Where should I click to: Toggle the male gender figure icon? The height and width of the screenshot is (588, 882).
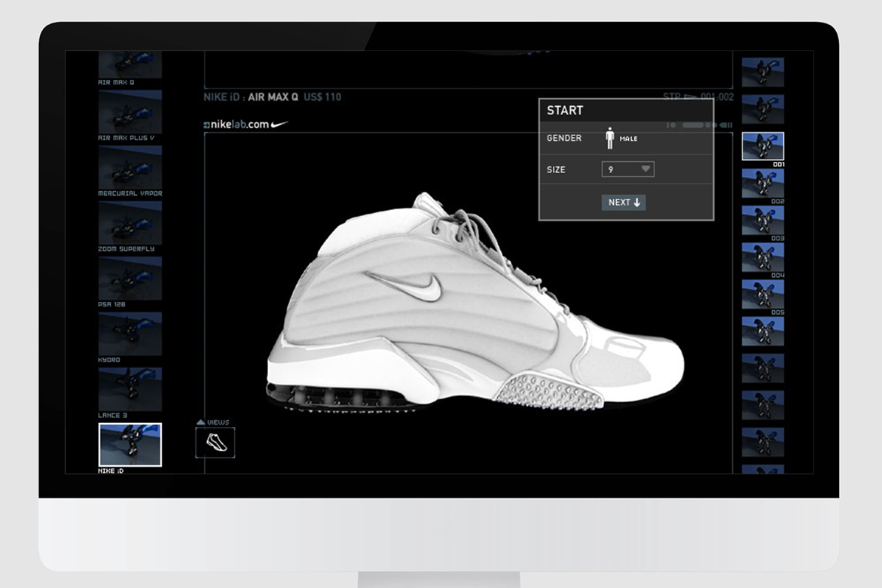point(610,139)
